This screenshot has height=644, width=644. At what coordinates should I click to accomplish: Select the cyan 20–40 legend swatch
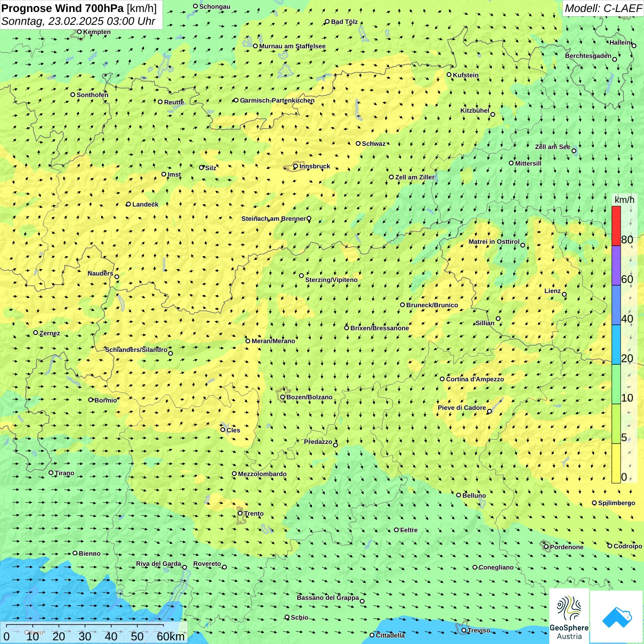click(616, 345)
